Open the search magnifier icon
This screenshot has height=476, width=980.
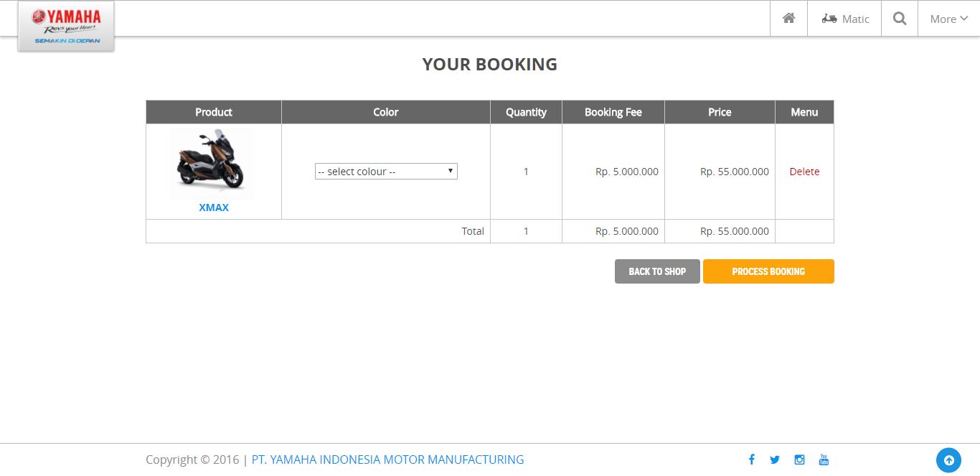899,19
